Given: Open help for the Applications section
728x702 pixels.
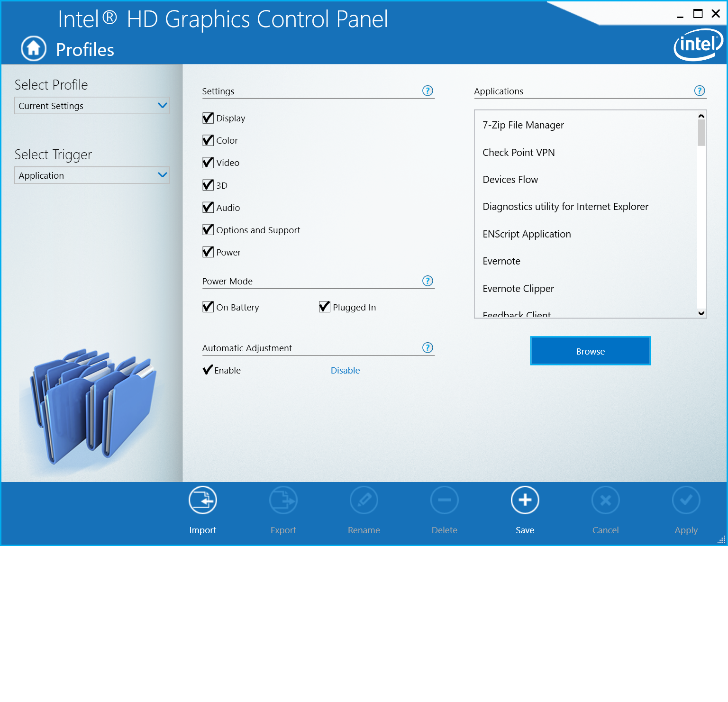Looking at the screenshot, I should point(700,91).
